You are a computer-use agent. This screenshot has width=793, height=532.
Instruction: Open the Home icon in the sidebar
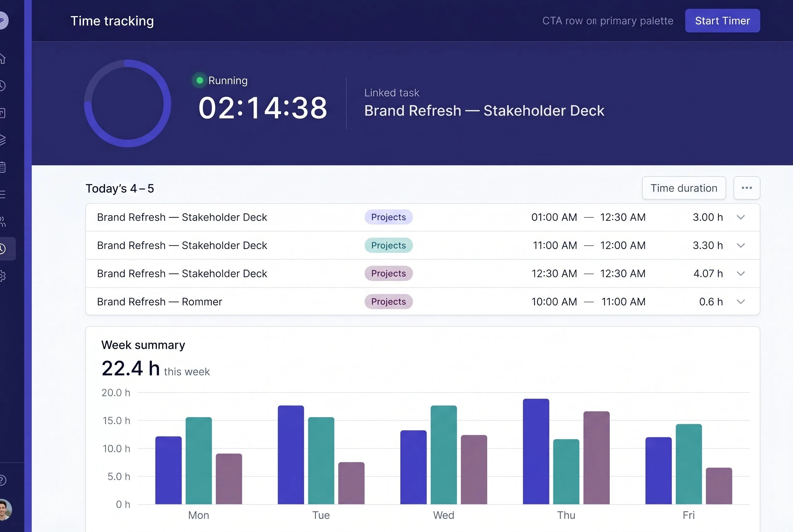tap(2, 58)
